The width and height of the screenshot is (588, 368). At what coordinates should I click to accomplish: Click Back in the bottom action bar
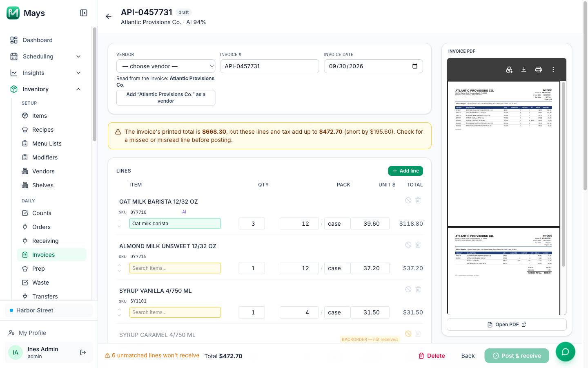click(468, 356)
